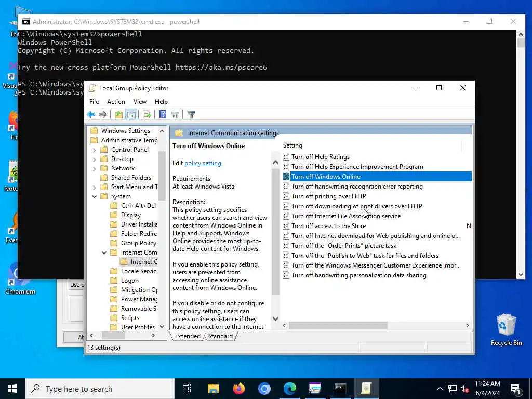The width and height of the screenshot is (532, 399).
Task: Expand the Start Menu and Taskbar node
Action: click(x=95, y=187)
